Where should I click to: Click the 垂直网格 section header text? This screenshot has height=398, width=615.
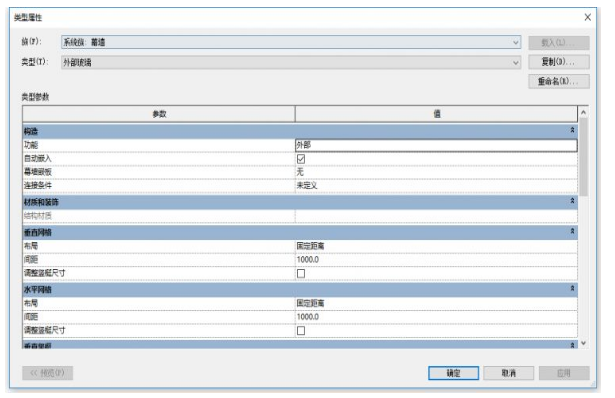[x=38, y=233]
